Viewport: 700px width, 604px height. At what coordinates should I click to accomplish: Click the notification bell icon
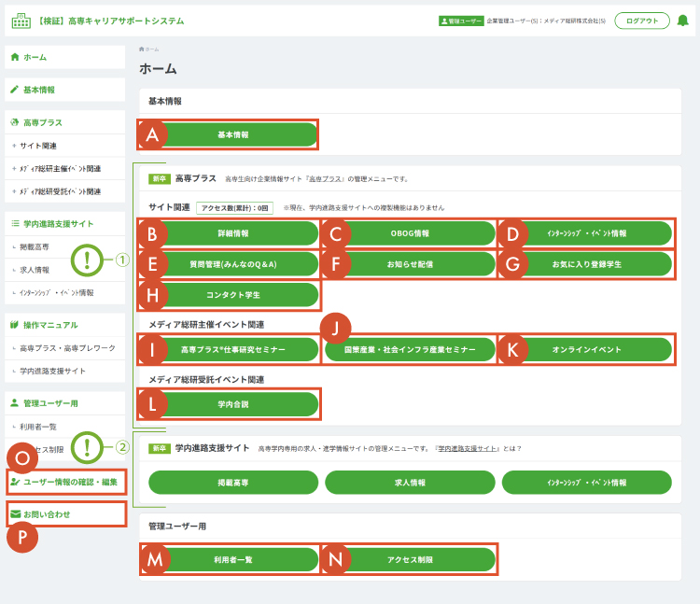682,21
